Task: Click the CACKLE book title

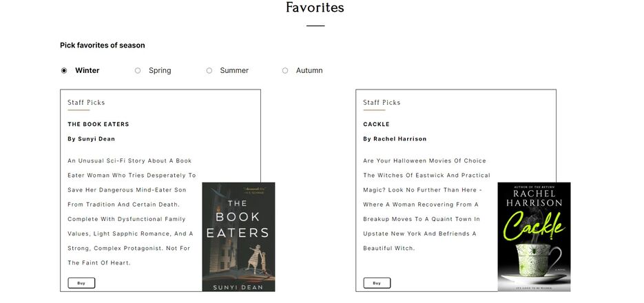Action: (x=376, y=124)
